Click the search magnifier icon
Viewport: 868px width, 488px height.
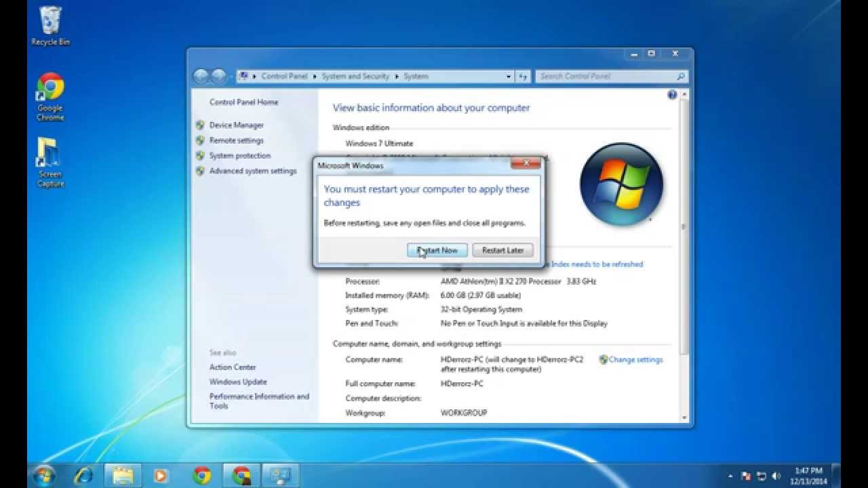[x=680, y=77]
